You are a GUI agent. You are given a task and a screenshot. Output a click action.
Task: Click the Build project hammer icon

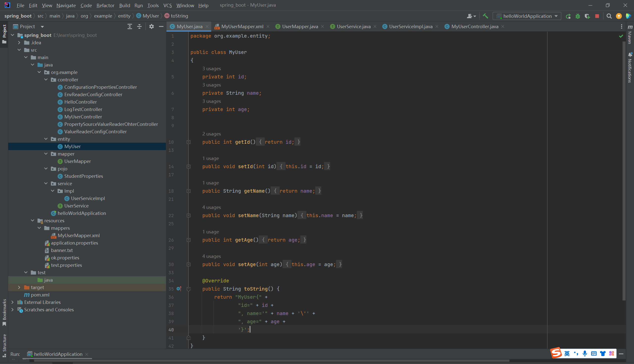point(485,16)
